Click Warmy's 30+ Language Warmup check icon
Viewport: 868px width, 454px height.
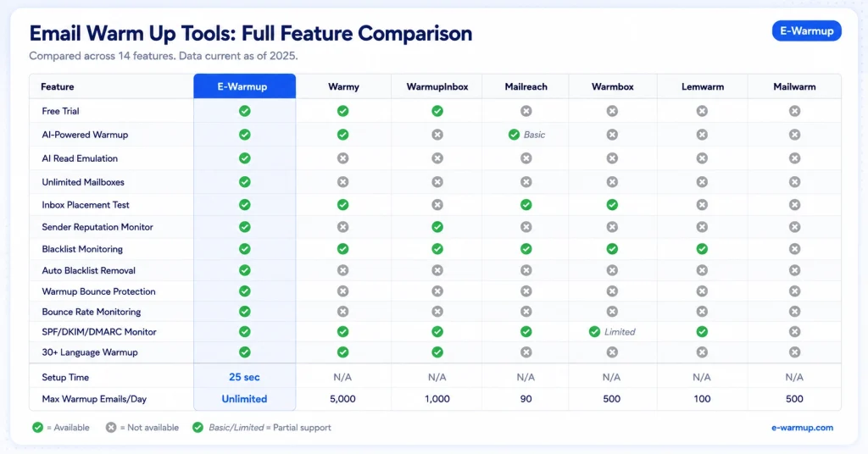(x=342, y=352)
